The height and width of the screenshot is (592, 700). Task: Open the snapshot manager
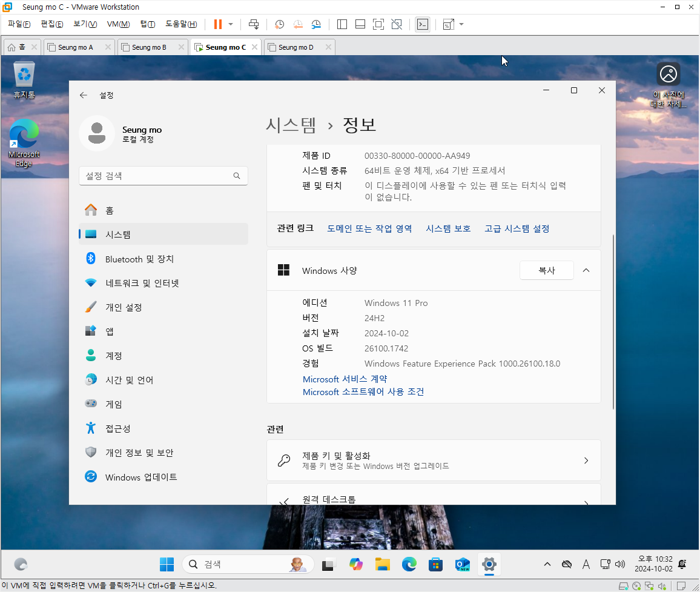[316, 24]
